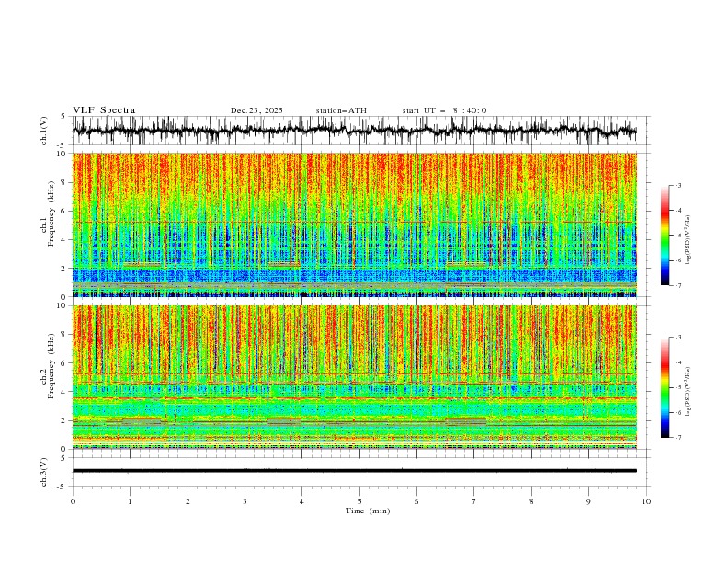Click the ch.1 voltage waveform trace

pyautogui.click(x=355, y=131)
